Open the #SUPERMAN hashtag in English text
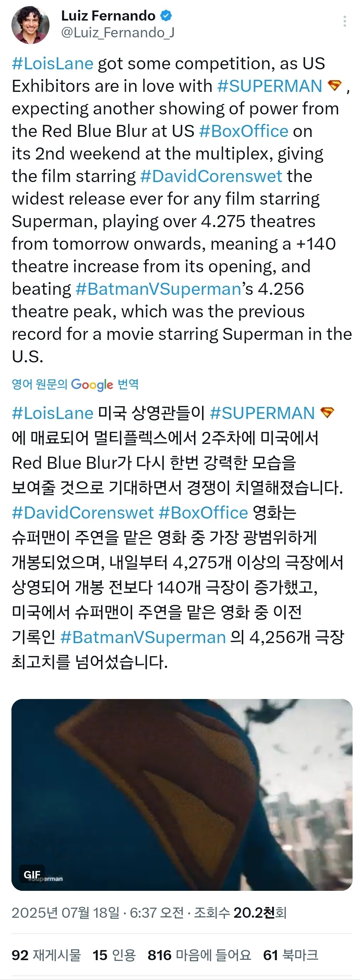The width and height of the screenshot is (360, 980). (x=269, y=86)
